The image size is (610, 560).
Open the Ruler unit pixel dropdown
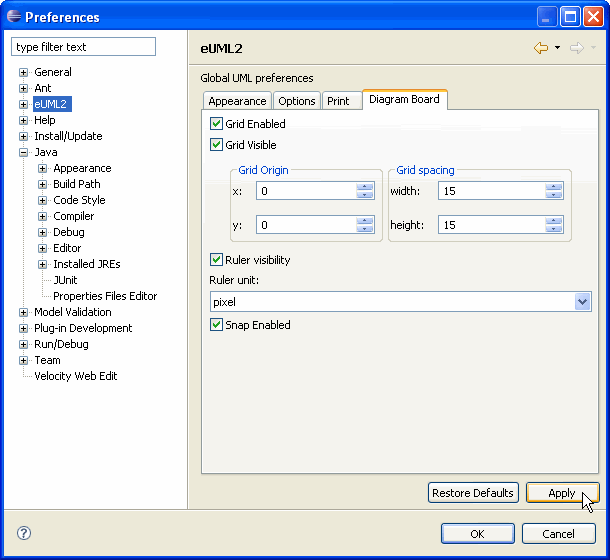pyautogui.click(x=582, y=301)
